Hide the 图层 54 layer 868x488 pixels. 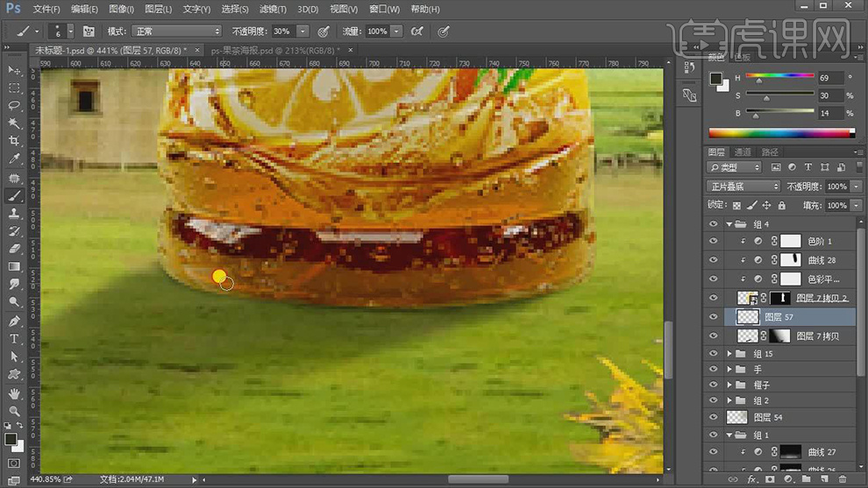[713, 417]
